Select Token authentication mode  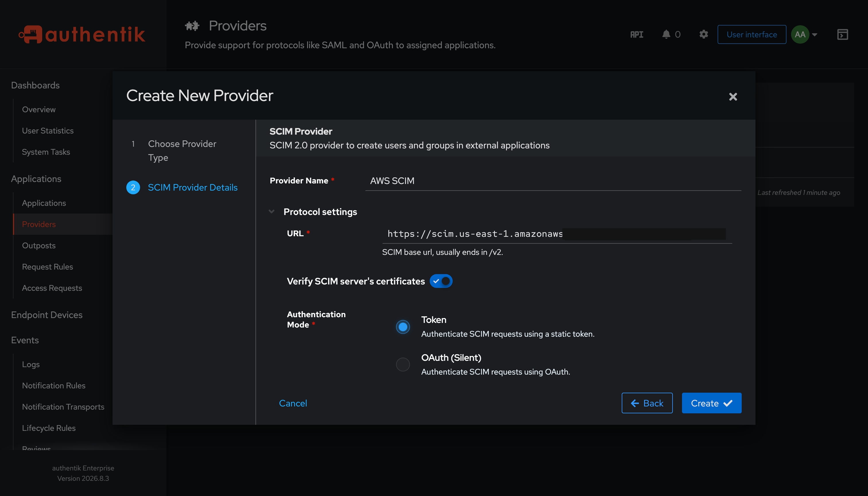coord(403,327)
